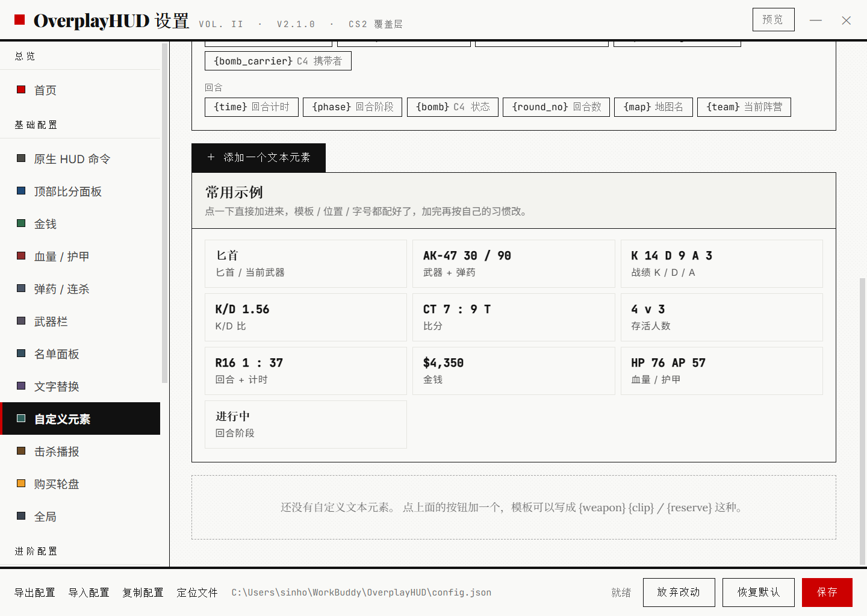
Task: Open the 原生 HUD 命令 section
Action: [x=80, y=158]
